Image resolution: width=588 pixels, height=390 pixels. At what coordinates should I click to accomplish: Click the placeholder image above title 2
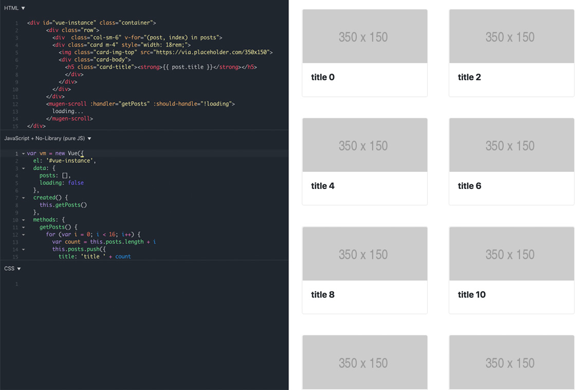click(x=511, y=37)
